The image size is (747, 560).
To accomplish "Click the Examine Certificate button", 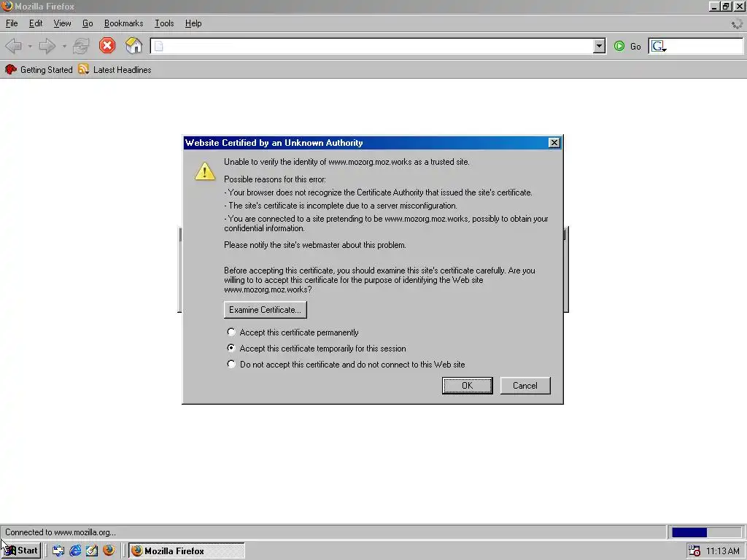I will (266, 309).
